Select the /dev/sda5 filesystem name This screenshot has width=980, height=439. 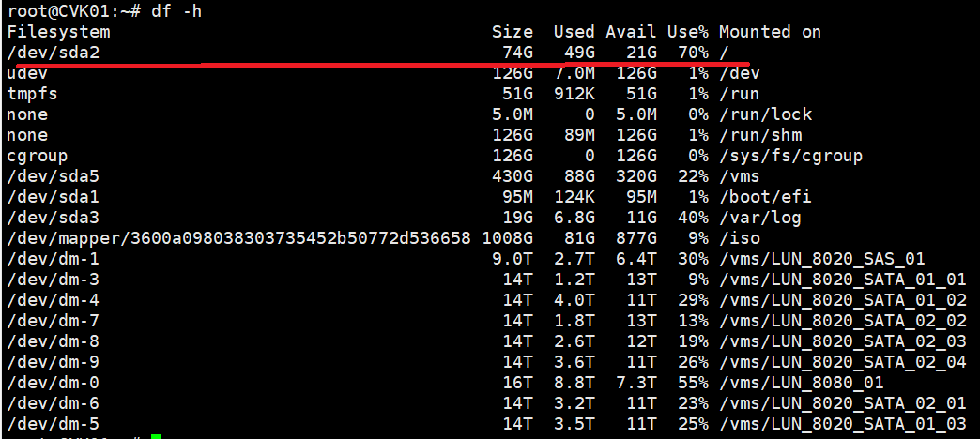54,176
